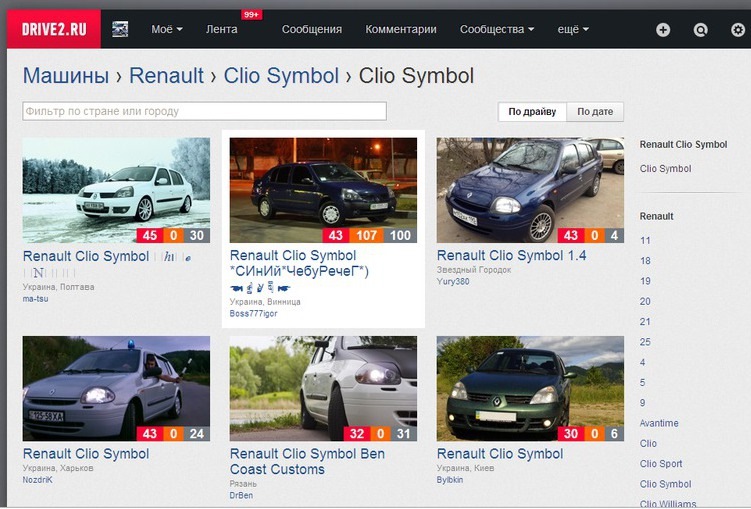Click the red 30 badge on green Clio
This screenshot has height=509, width=751.
click(x=570, y=434)
